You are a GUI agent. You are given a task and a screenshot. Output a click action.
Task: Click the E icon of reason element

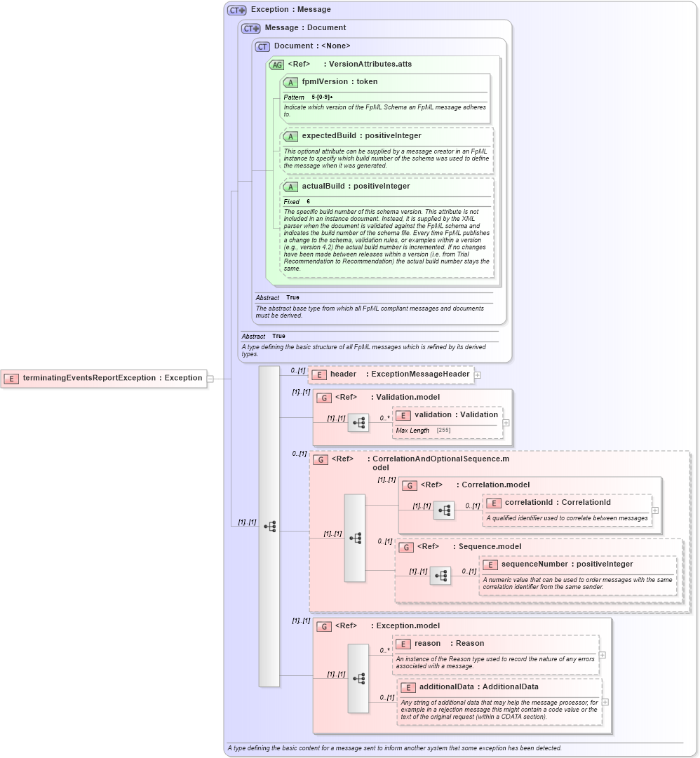pyautogui.click(x=403, y=644)
